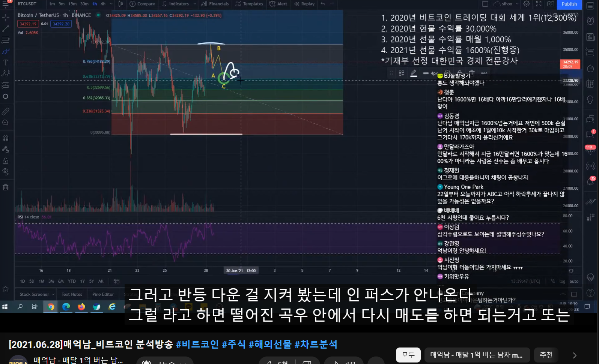Open the Stock Screener dropdown
Viewport: 599px width, 364px height.
click(x=37, y=294)
